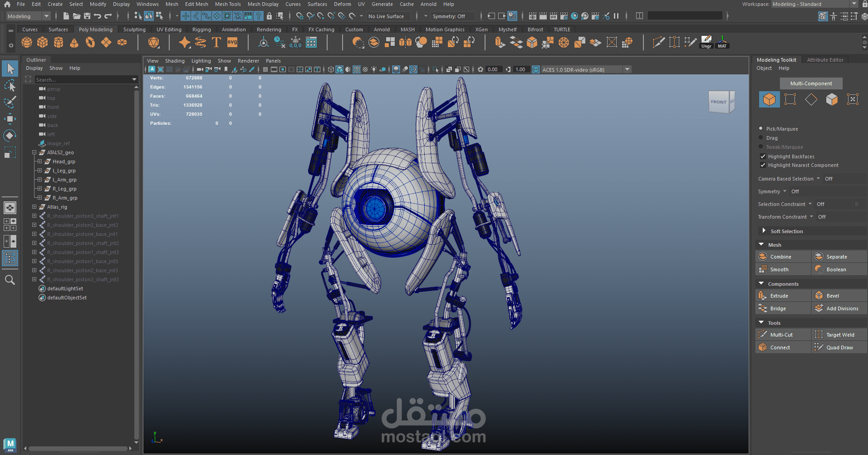Switch to the Rigging shelf tab
The width and height of the screenshot is (868, 455).
click(x=201, y=29)
